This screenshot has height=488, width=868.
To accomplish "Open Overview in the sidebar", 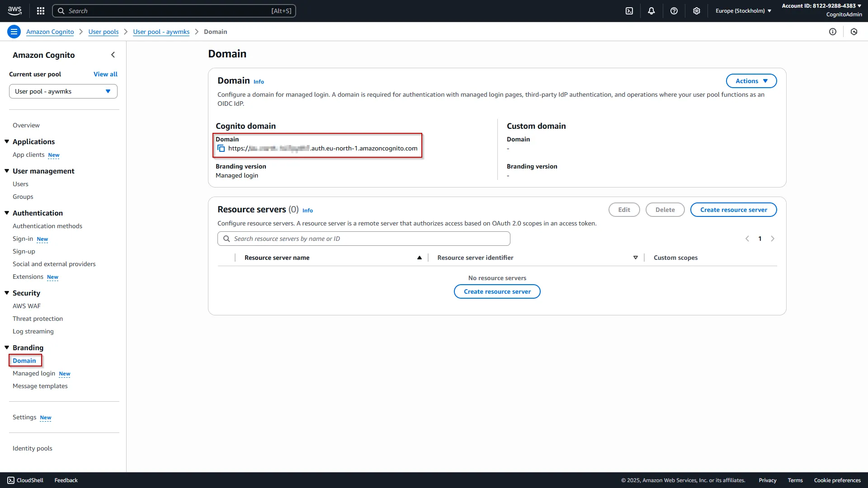I will [26, 125].
